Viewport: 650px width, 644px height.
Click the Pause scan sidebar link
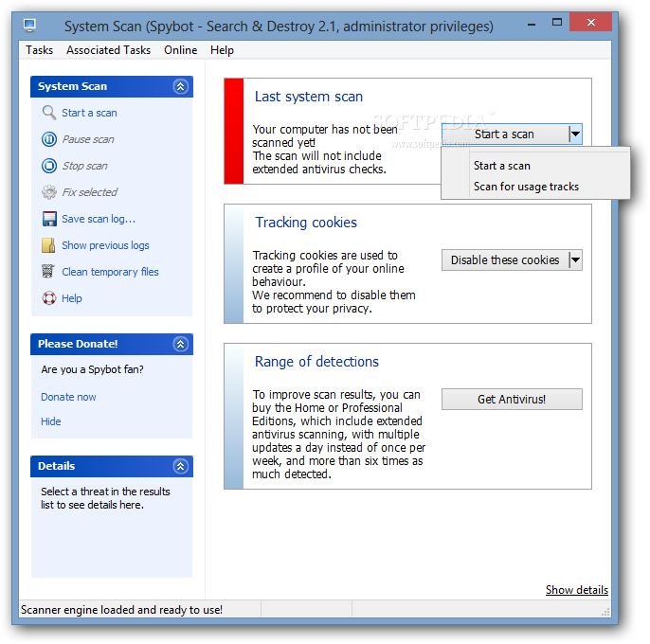click(x=88, y=139)
